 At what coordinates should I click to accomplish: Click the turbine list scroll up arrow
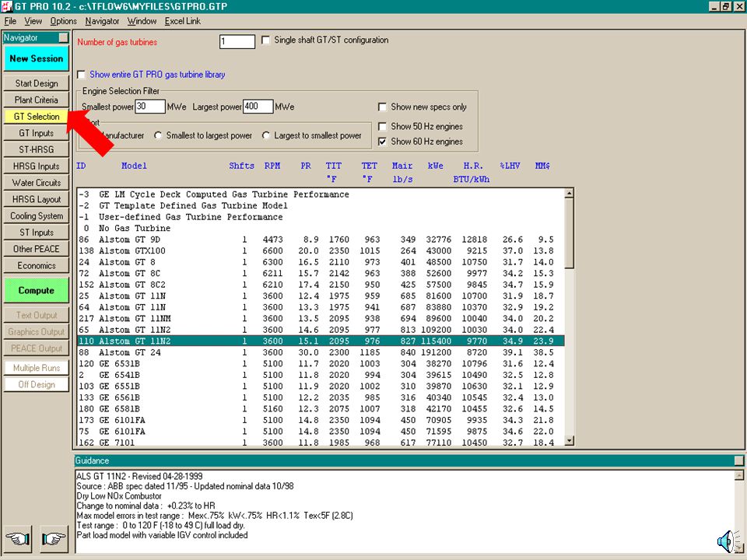click(x=569, y=194)
